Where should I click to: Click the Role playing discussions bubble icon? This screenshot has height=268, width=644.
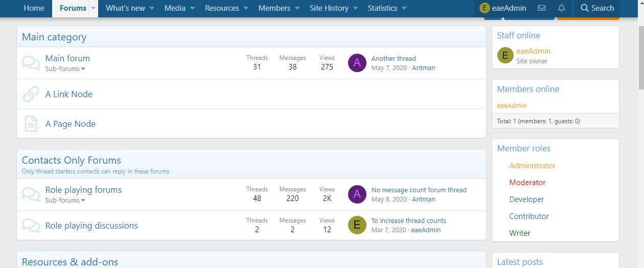point(31,226)
